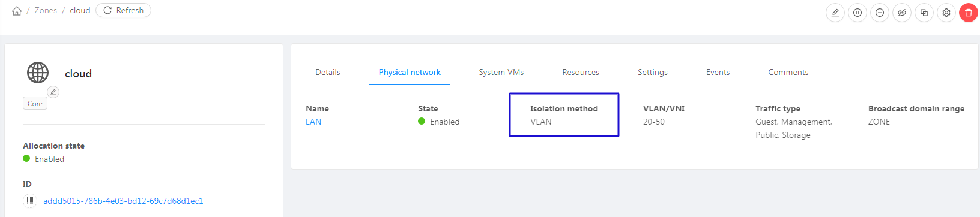The image size is (980, 217).
Task: Go to home via house icon
Action: point(17,11)
